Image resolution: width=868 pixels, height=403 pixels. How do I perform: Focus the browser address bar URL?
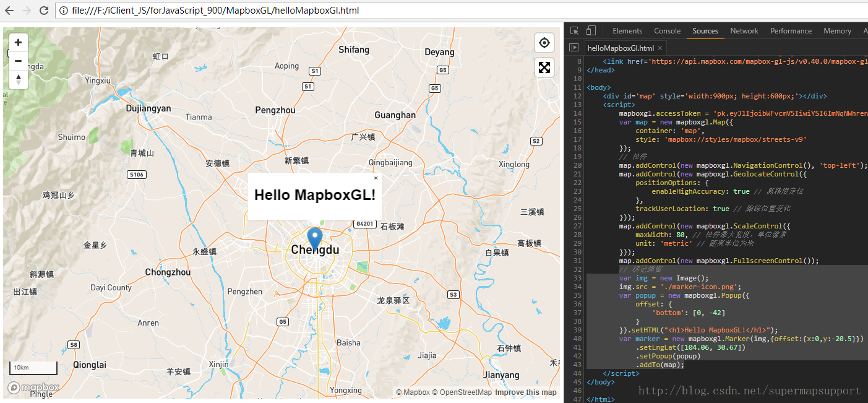coord(215,11)
